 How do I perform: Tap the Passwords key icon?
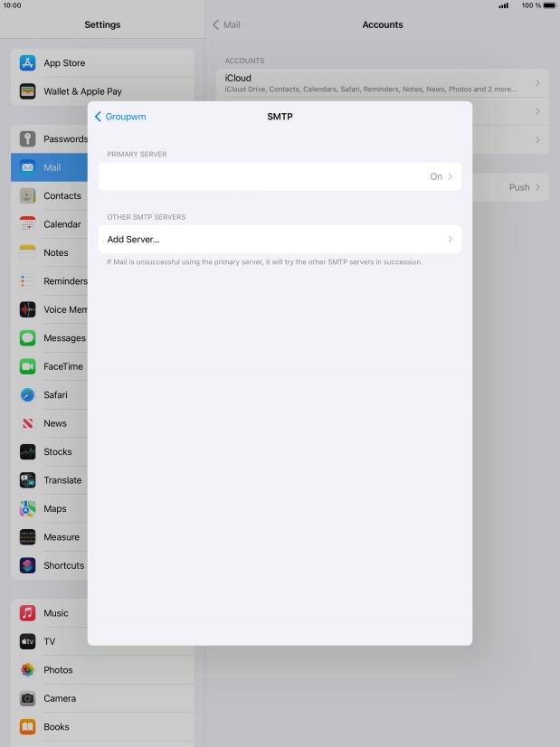[x=27, y=139]
